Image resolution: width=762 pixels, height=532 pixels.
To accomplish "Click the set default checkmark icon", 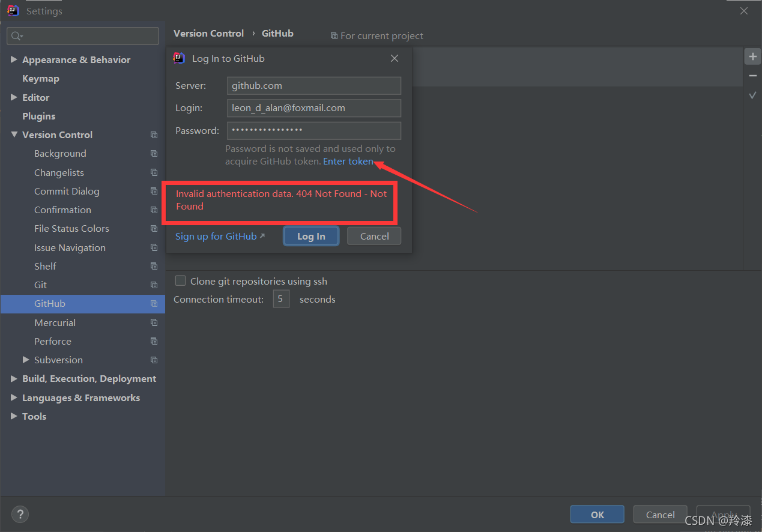I will click(752, 95).
